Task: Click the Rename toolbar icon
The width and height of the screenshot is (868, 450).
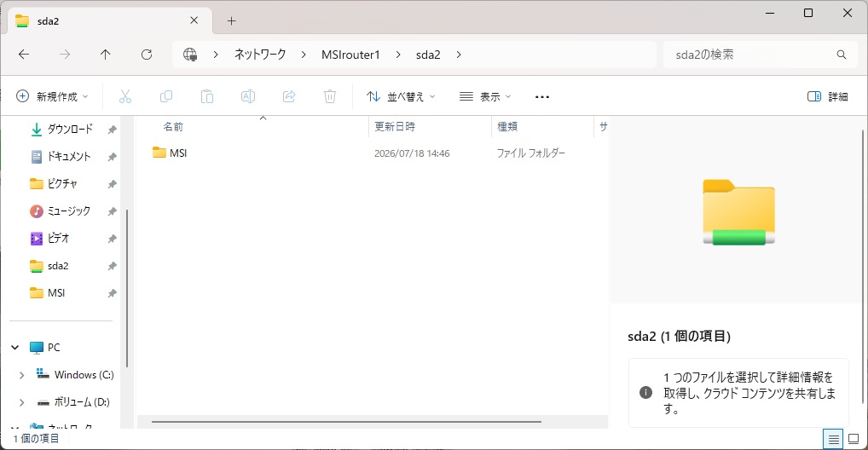Action: 248,96
